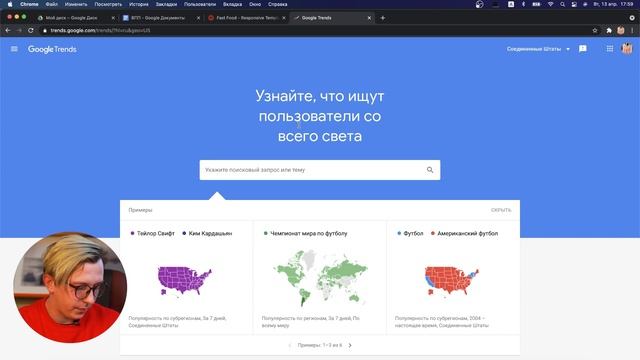Open the Google apps grid
Screen dimensions: 640x360
click(x=609, y=49)
